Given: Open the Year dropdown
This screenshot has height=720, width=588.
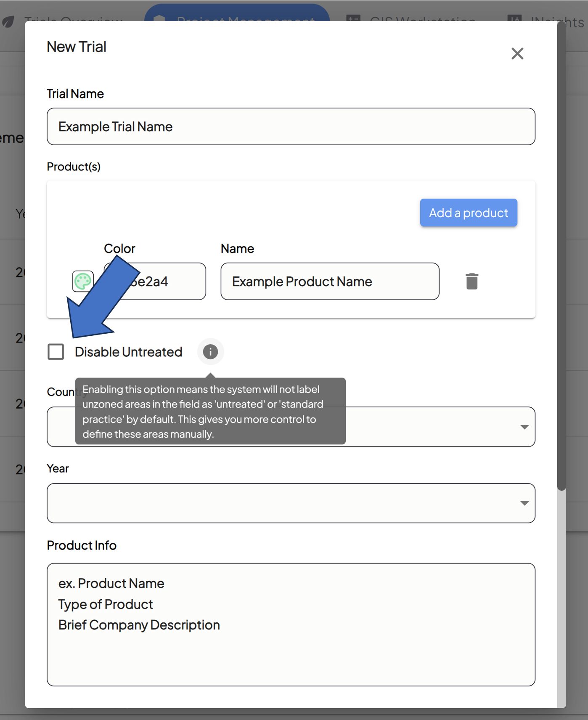Looking at the screenshot, I should (291, 503).
